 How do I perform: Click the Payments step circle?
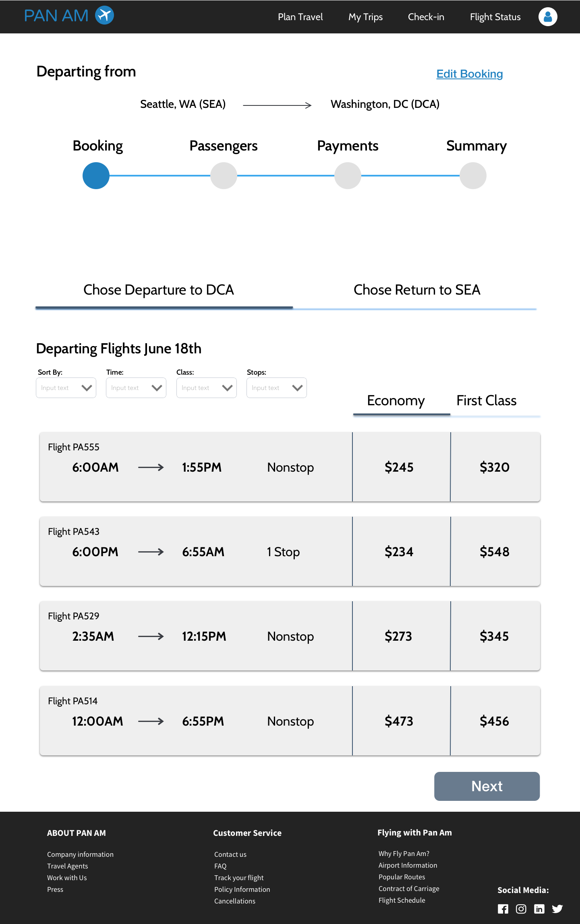click(x=348, y=175)
